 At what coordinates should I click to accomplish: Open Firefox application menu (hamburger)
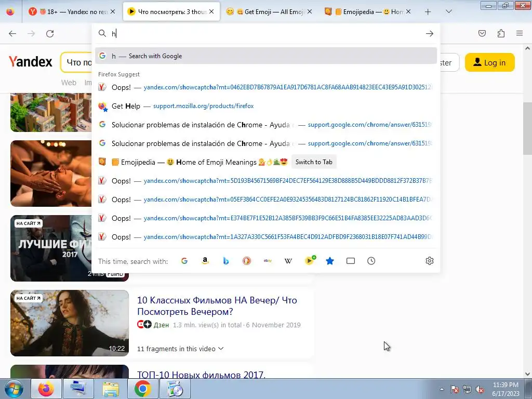520,33
